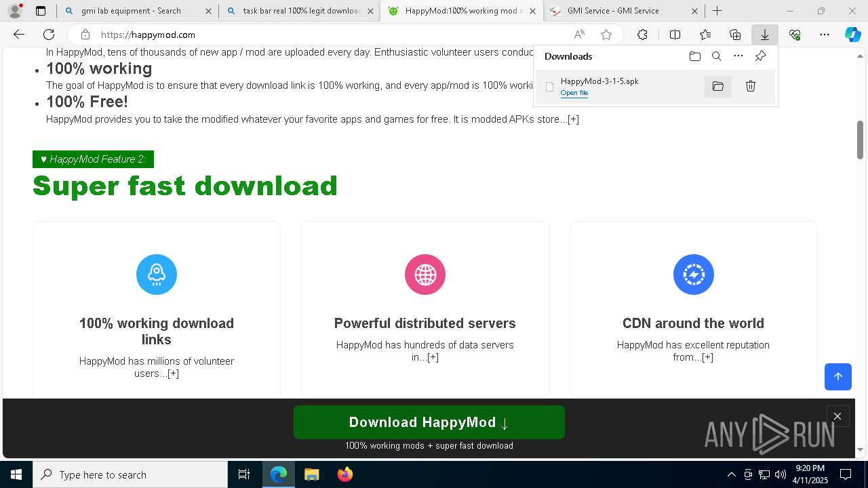Open Edge Settings and more menu

click(x=825, y=35)
